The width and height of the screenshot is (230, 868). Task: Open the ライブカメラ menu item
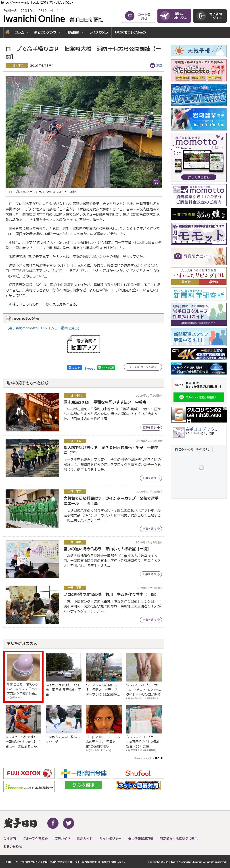(98, 32)
